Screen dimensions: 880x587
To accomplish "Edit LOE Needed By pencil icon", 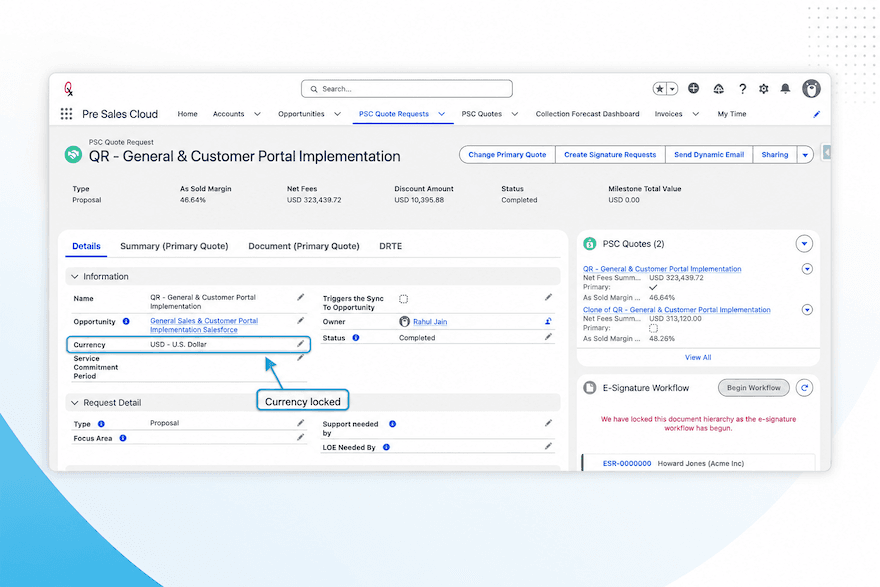I will tap(548, 446).
